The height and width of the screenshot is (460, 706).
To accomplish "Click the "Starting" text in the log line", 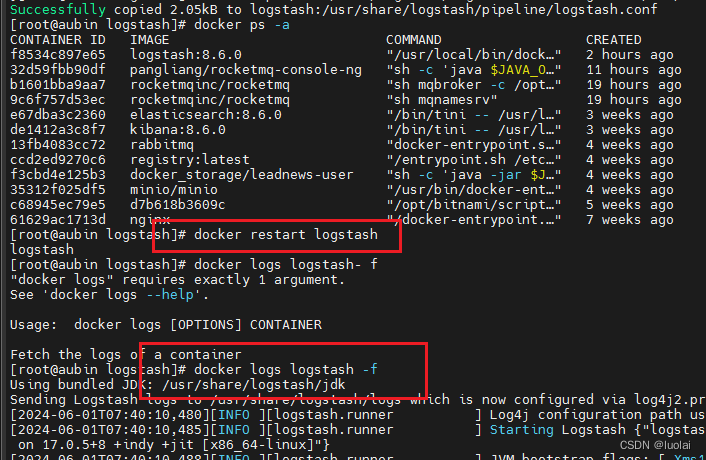I will tap(522, 430).
